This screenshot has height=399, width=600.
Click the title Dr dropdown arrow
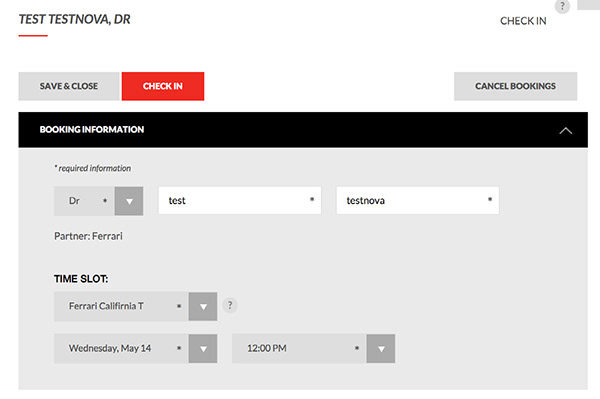pos(129,201)
